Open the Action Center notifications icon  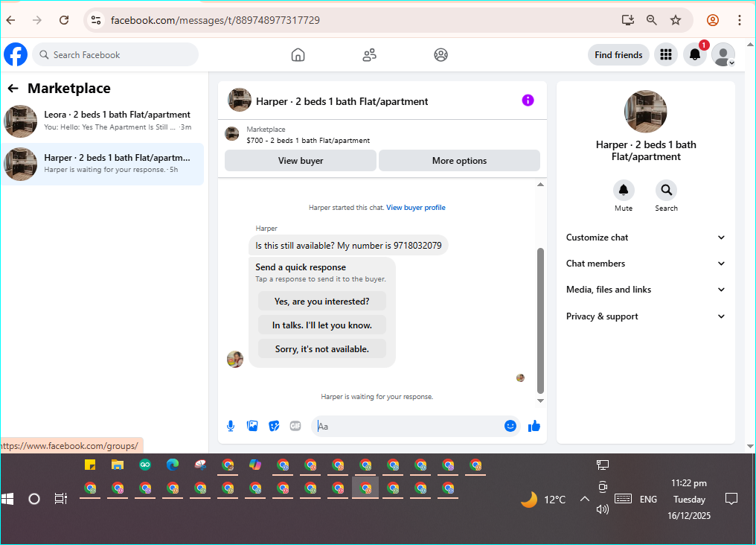click(x=731, y=499)
